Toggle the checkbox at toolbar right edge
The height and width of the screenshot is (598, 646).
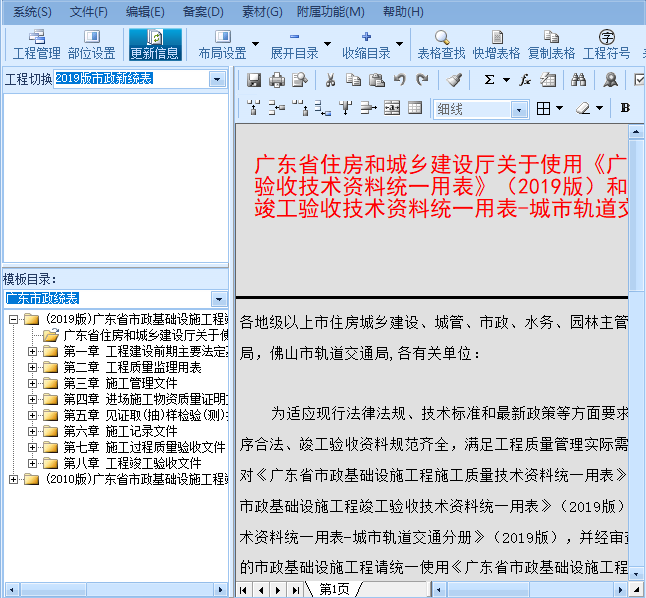tap(640, 80)
